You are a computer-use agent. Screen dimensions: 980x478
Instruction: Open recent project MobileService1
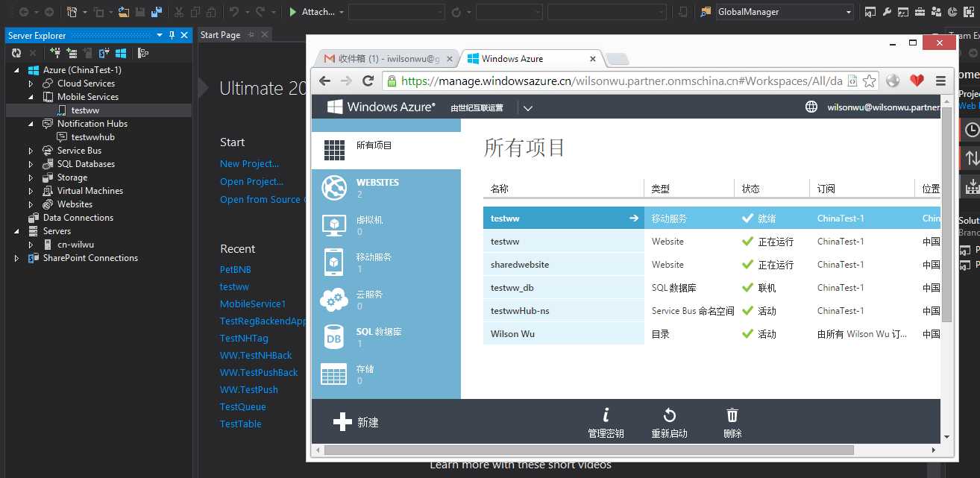point(253,304)
